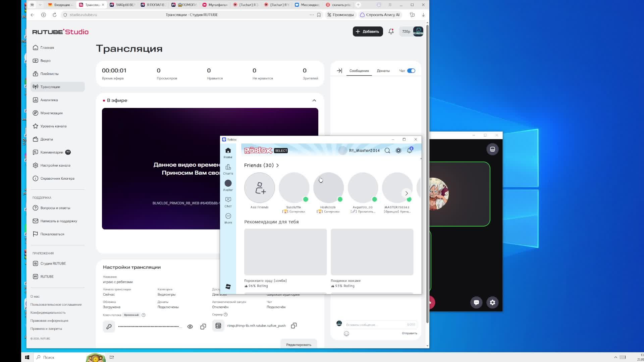
Task: Open Правила и запреты link
Action: [x=46, y=329]
